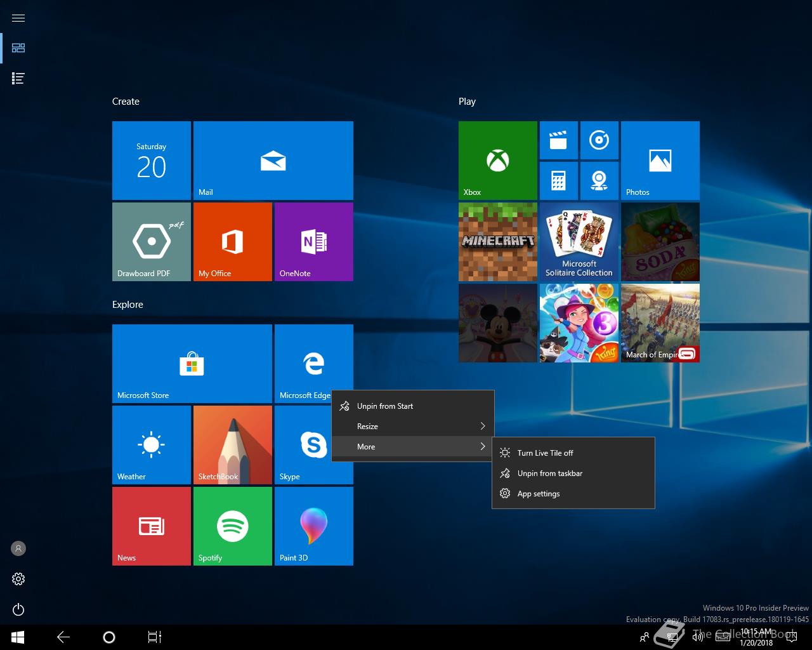Launch the Drawboard PDF tile
Image resolution: width=812 pixels, height=650 pixels.
(x=152, y=242)
